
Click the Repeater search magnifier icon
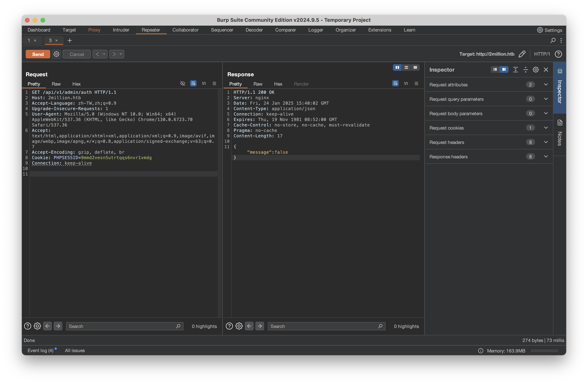tap(553, 40)
